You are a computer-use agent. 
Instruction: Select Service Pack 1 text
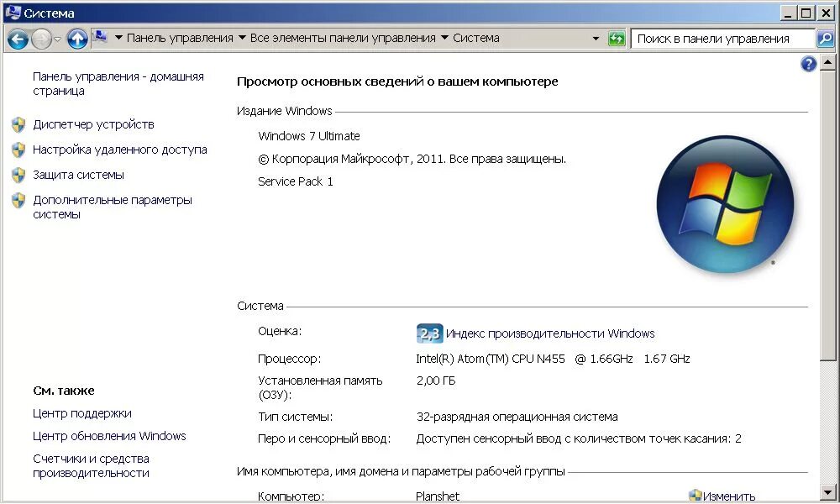[x=295, y=181]
